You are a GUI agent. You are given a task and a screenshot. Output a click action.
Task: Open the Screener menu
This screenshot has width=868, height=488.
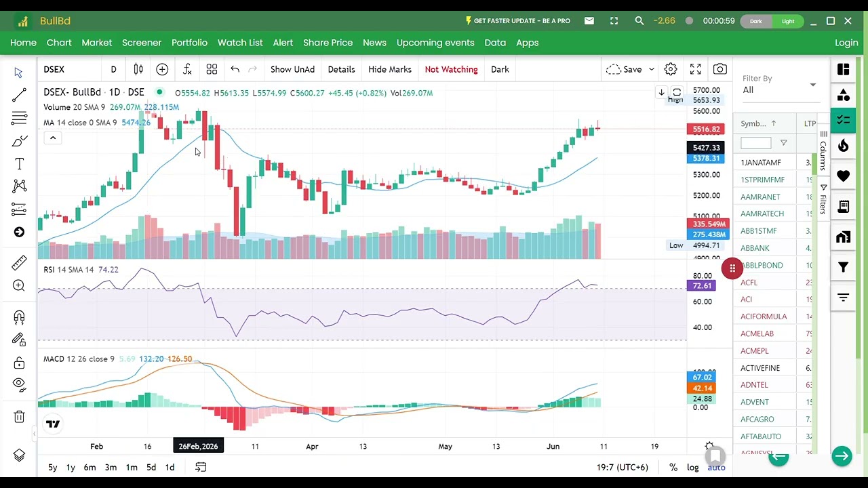[142, 43]
